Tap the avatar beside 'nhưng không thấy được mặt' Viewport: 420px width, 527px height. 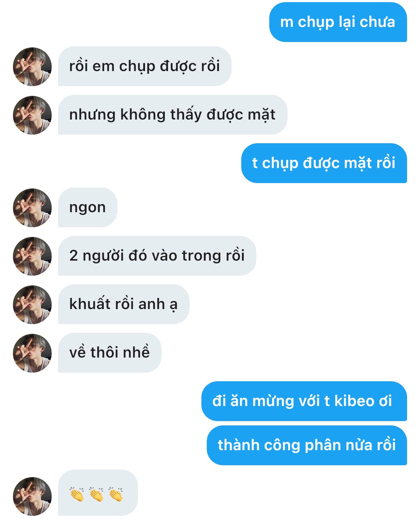pos(32,115)
